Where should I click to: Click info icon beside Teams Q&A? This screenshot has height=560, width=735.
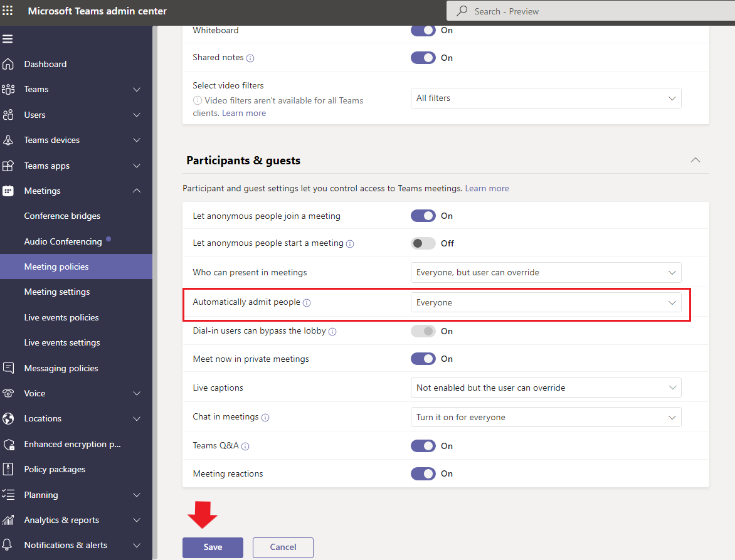[245, 446]
